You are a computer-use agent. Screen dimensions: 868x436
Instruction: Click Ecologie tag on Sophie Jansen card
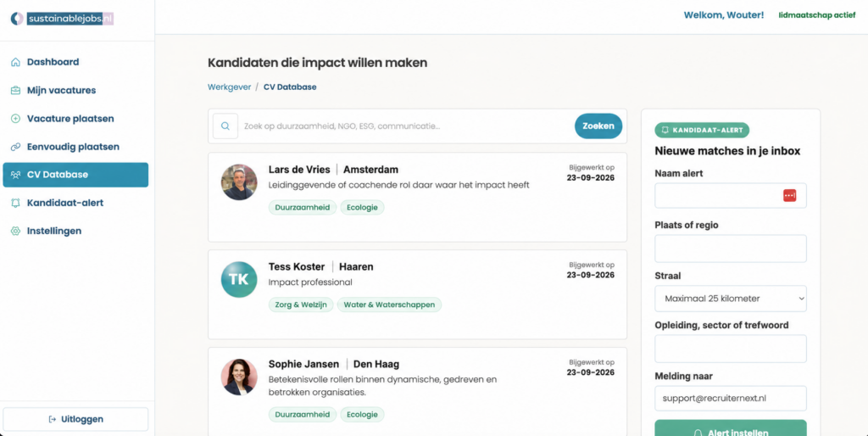pos(362,415)
